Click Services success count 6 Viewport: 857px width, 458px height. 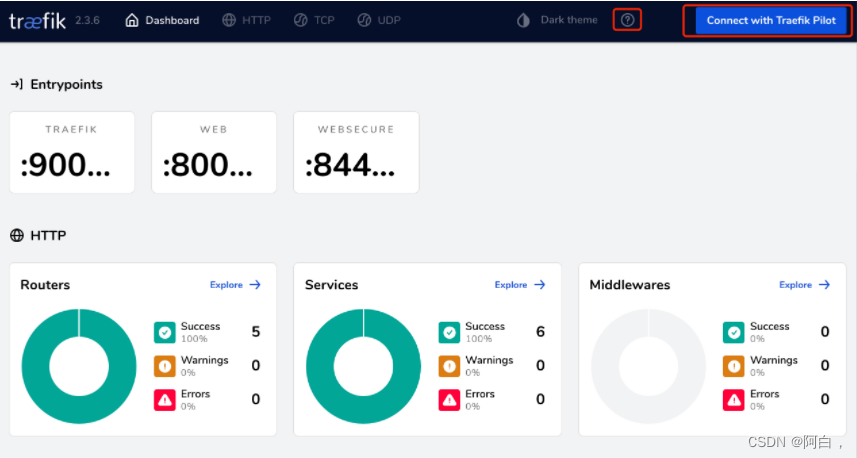pos(541,332)
